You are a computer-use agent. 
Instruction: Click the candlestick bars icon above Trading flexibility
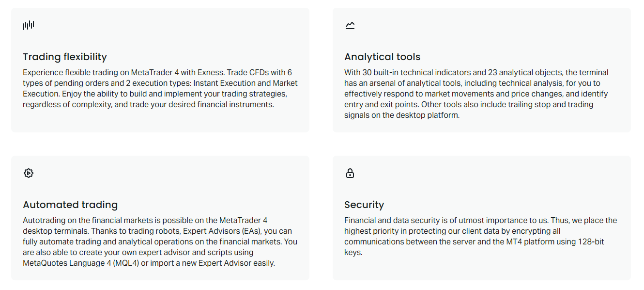click(x=29, y=25)
